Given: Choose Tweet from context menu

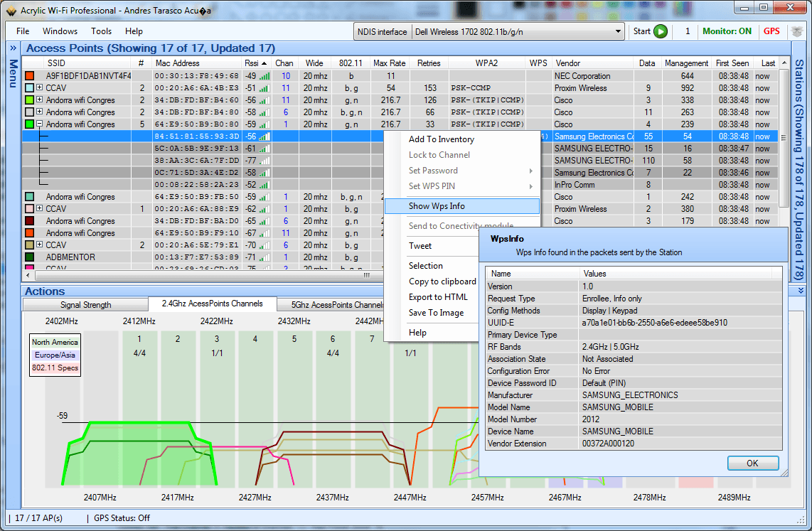Looking at the screenshot, I should [420, 246].
